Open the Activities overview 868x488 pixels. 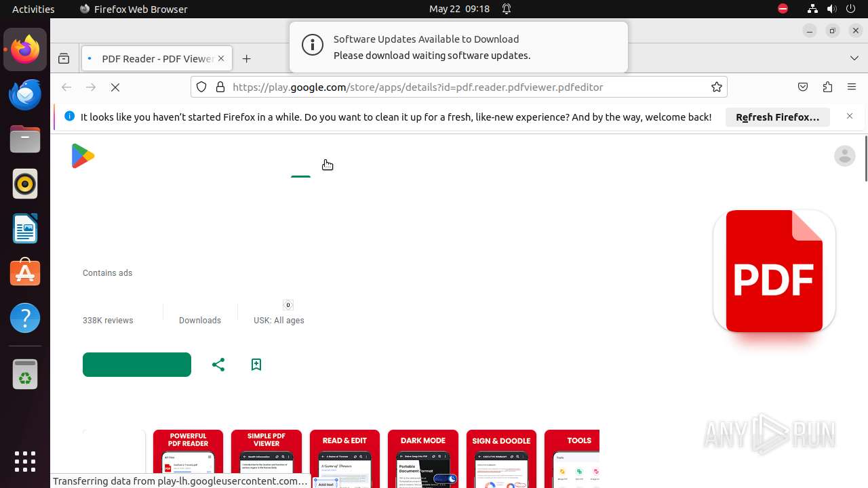[x=33, y=9]
